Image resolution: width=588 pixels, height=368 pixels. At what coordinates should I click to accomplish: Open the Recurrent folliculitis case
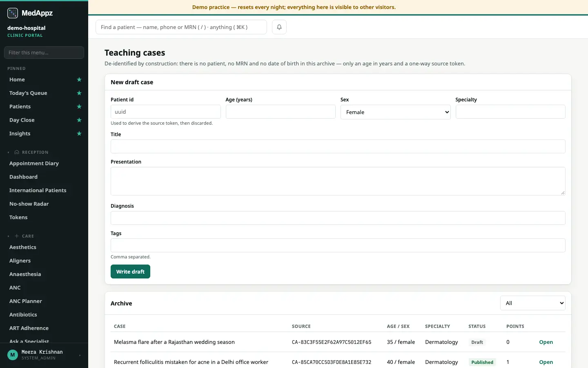click(546, 362)
